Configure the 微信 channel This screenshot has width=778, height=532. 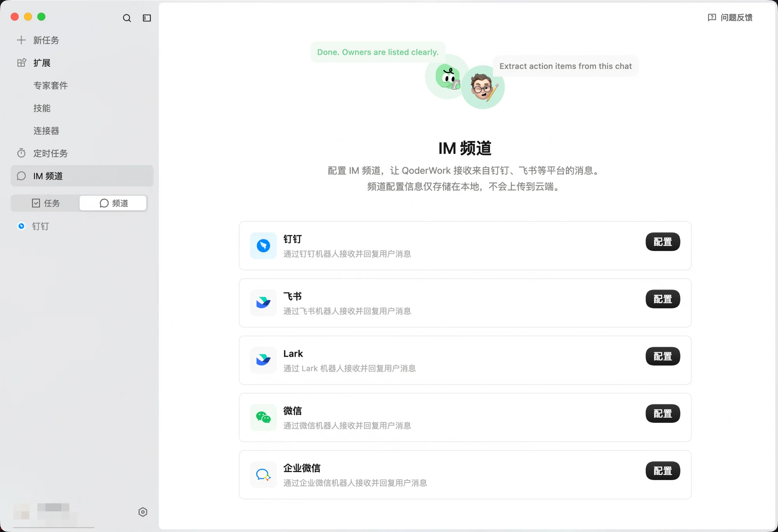point(663,413)
